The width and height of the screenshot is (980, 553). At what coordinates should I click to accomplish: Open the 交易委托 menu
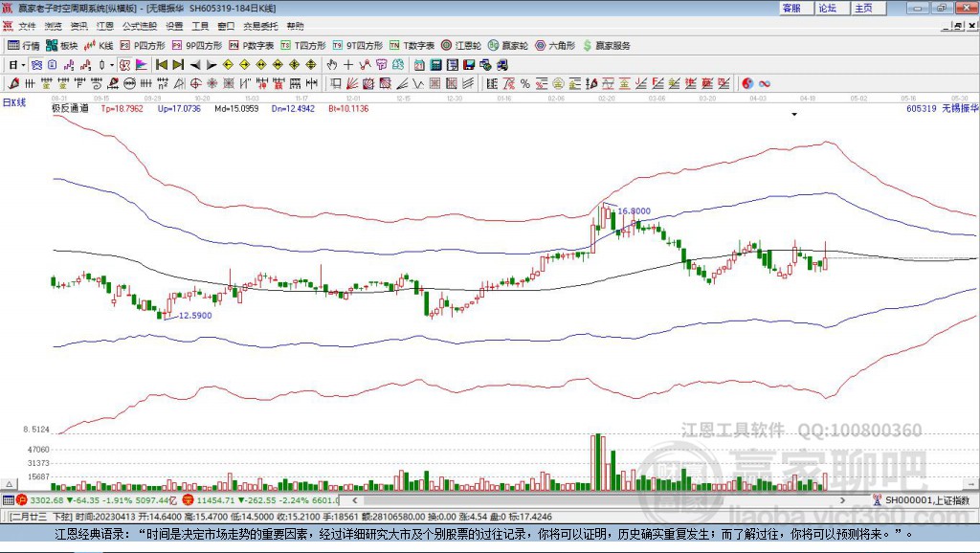point(259,26)
